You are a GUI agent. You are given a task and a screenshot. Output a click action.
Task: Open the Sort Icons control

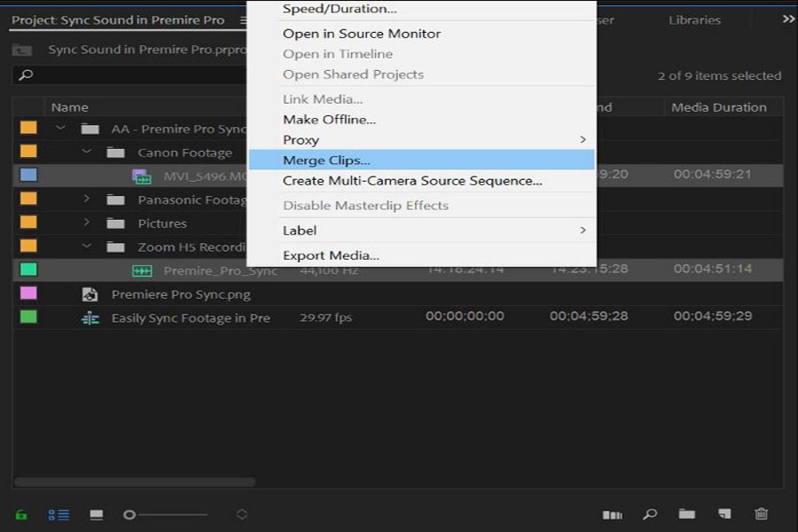coord(242,514)
